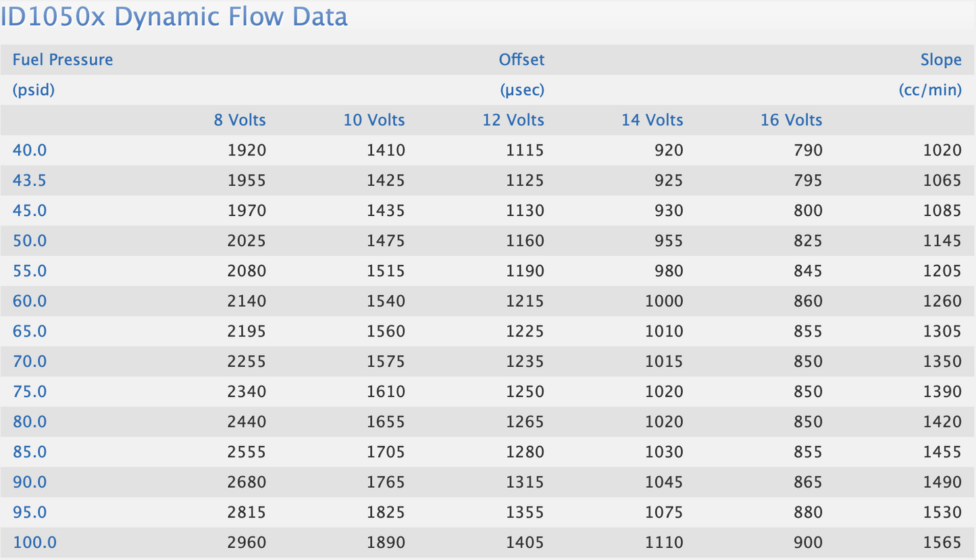Viewport: 976px width, 560px height.
Task: Select the 75.0 fuel pressure row label
Action: [x=30, y=391]
